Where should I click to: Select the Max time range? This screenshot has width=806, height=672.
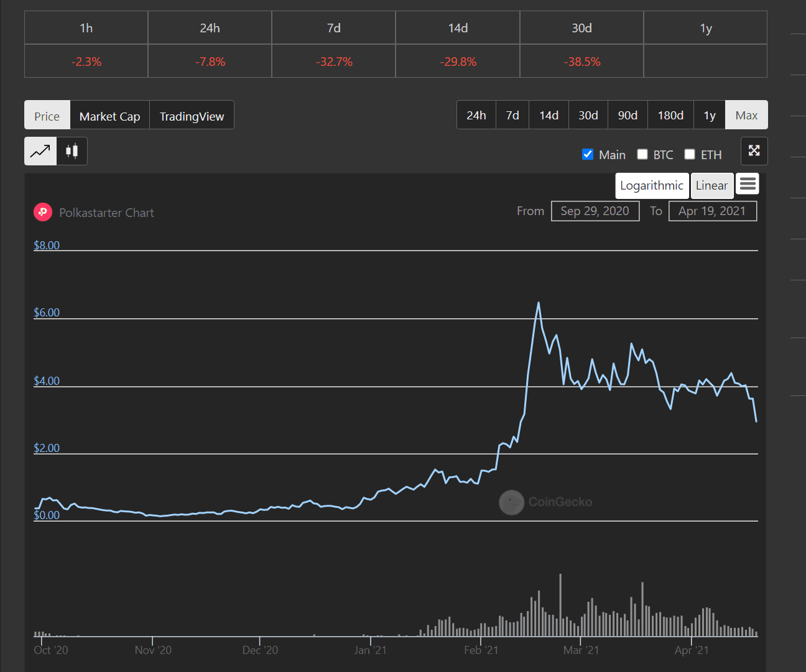pos(746,115)
